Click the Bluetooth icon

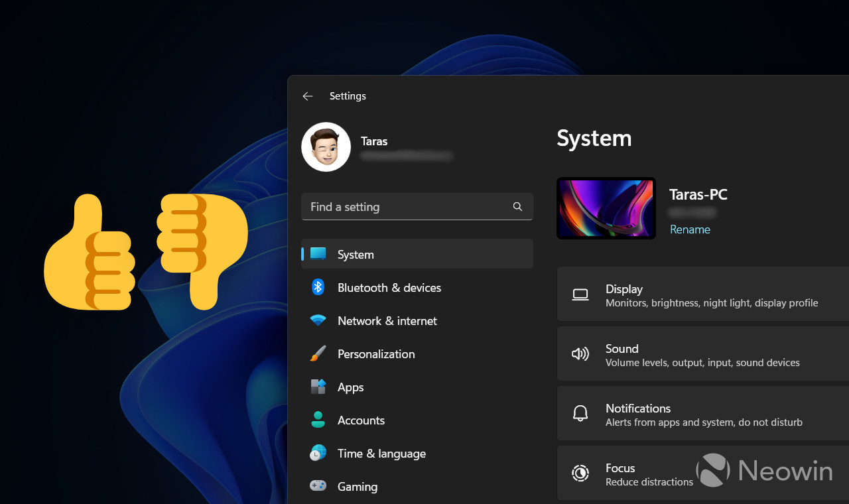pos(318,287)
